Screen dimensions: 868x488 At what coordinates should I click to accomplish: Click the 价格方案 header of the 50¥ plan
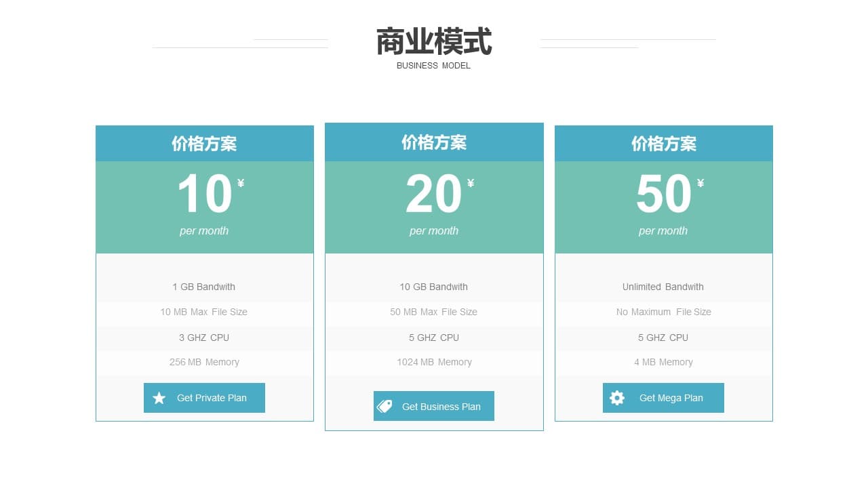(664, 144)
